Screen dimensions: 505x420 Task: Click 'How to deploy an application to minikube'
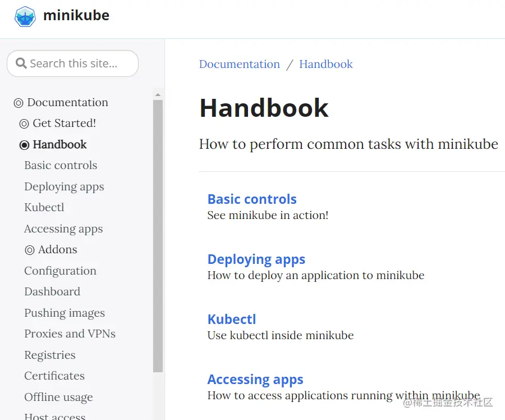tap(316, 276)
